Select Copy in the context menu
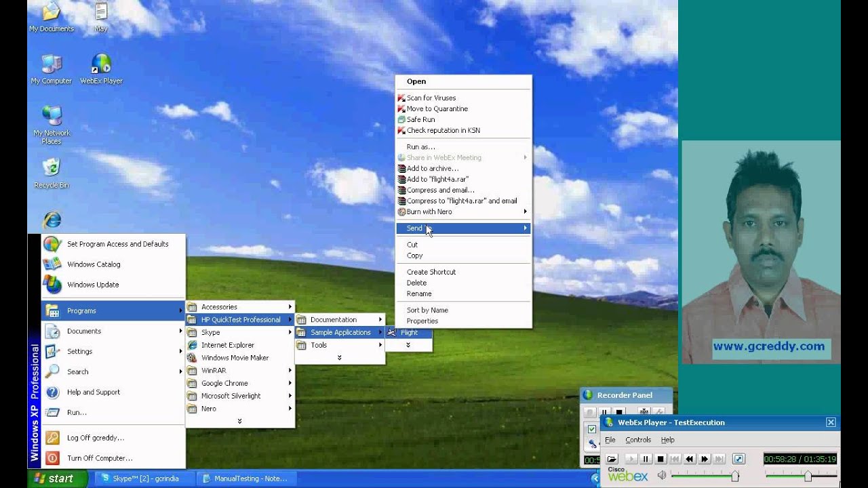The width and height of the screenshot is (868, 488). (463, 256)
